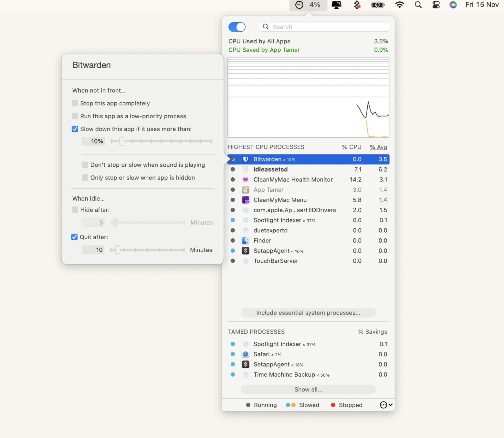504x438 pixels.
Task: Click the Show all button
Action: coord(308,390)
